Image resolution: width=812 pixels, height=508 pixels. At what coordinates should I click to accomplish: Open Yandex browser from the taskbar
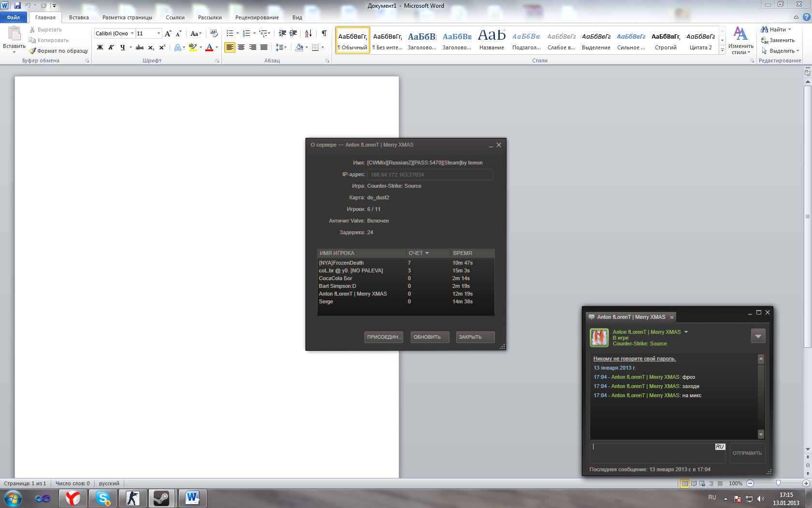[73, 498]
